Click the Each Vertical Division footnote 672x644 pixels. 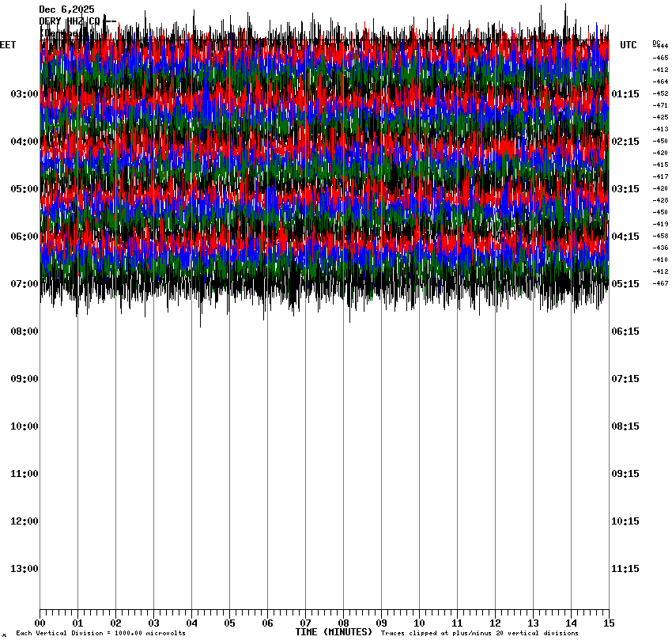coord(100,634)
